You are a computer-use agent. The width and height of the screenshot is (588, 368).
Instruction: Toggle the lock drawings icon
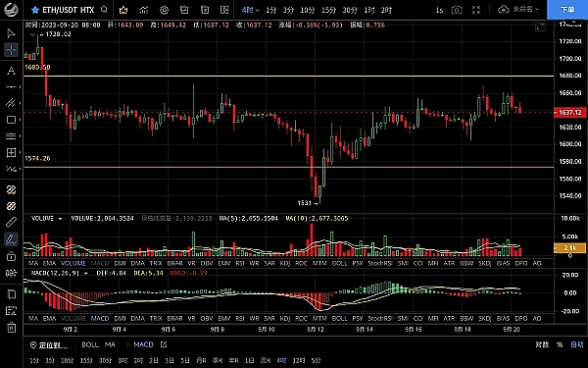pyautogui.click(x=11, y=256)
